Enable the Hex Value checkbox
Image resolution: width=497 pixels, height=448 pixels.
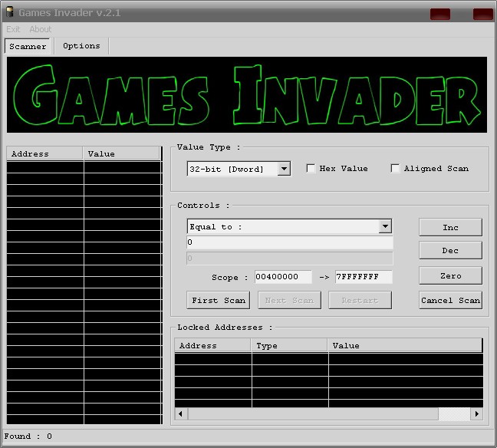tap(311, 168)
